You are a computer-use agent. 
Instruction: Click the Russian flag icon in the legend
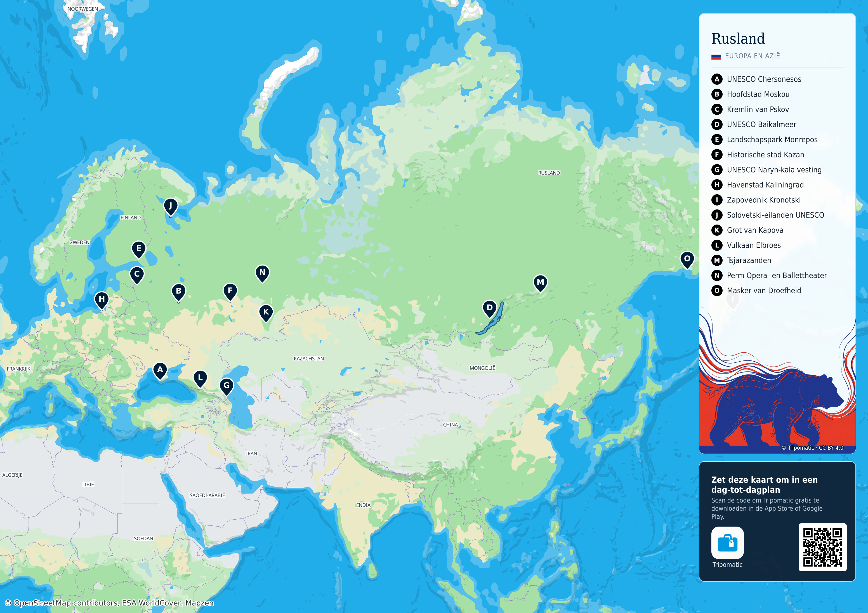point(716,56)
